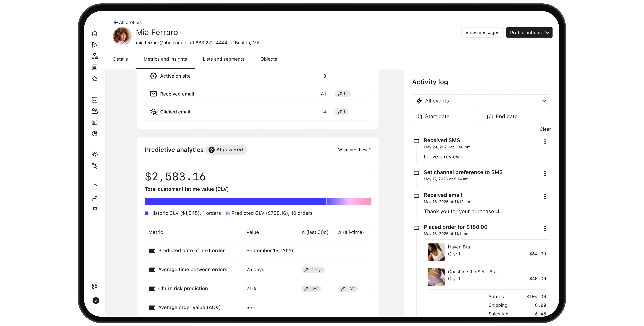Image resolution: width=644 pixels, height=326 pixels.
Task: Click the $2,583.16 total CLV amount
Action: click(175, 177)
